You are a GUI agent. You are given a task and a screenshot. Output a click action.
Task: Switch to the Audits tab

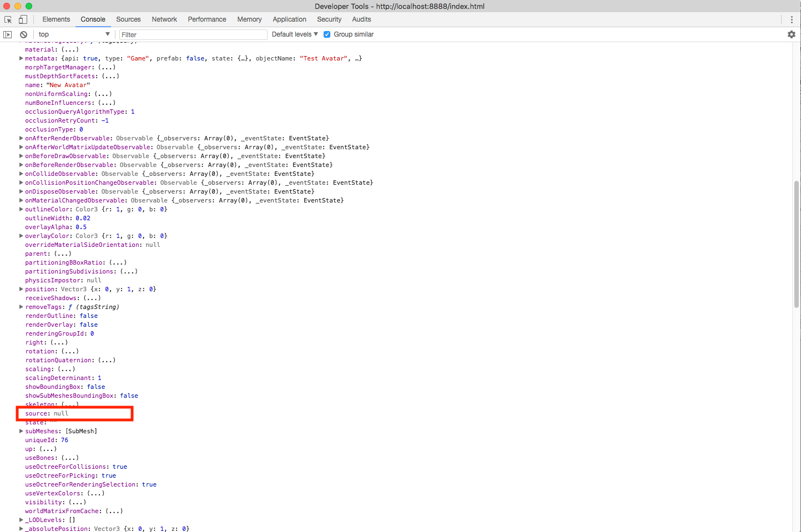[361, 19]
